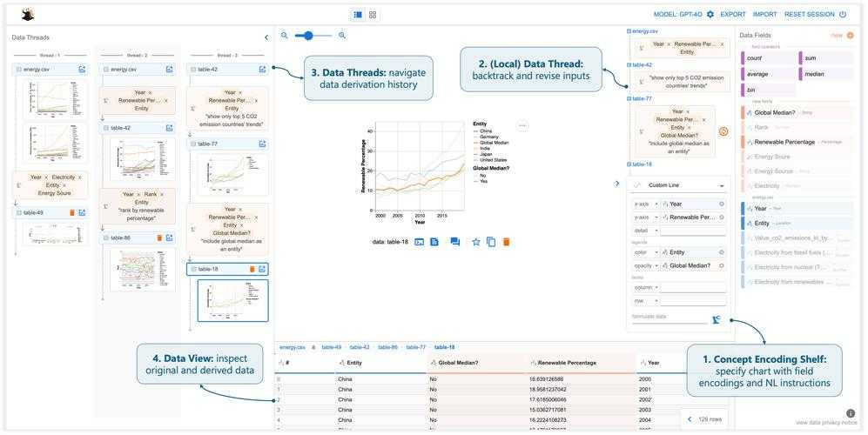Select the count field operator
This screenshot has height=435, width=868.
pyautogui.click(x=768, y=57)
